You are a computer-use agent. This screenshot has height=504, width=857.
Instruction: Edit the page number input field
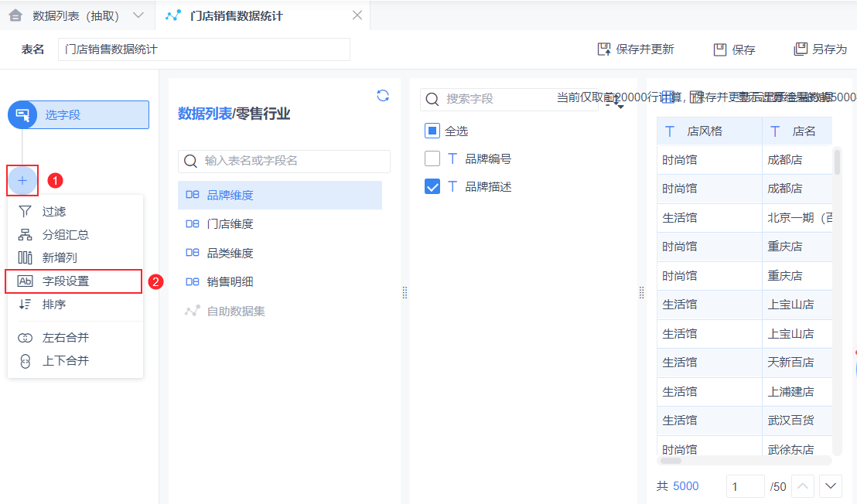click(745, 486)
